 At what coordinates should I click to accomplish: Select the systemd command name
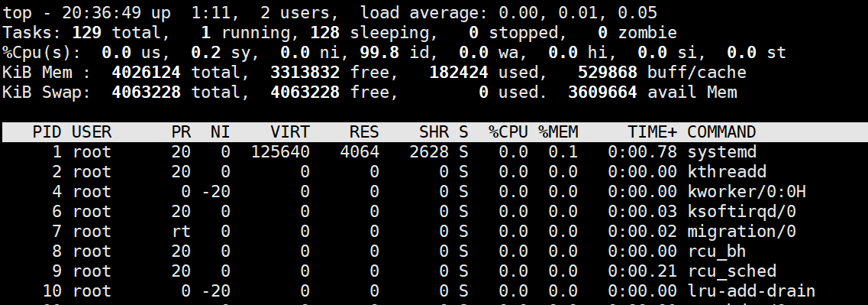click(722, 152)
